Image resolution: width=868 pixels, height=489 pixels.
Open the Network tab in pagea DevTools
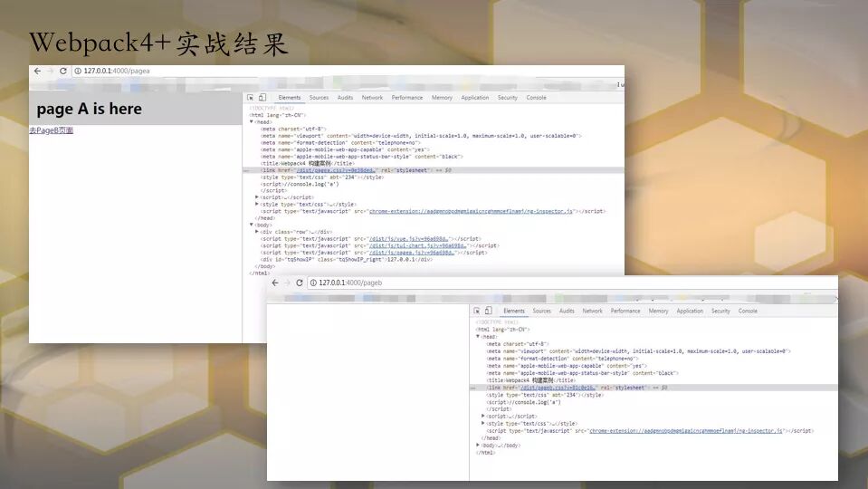click(x=372, y=98)
